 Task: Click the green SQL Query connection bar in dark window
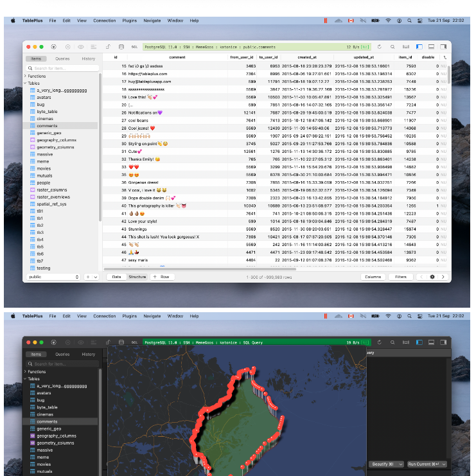256,342
